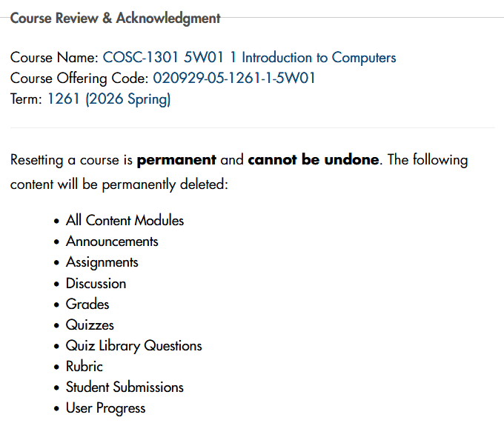The height and width of the screenshot is (426, 504).
Task: Click the bold phrase cannot be undone
Action: (314, 160)
